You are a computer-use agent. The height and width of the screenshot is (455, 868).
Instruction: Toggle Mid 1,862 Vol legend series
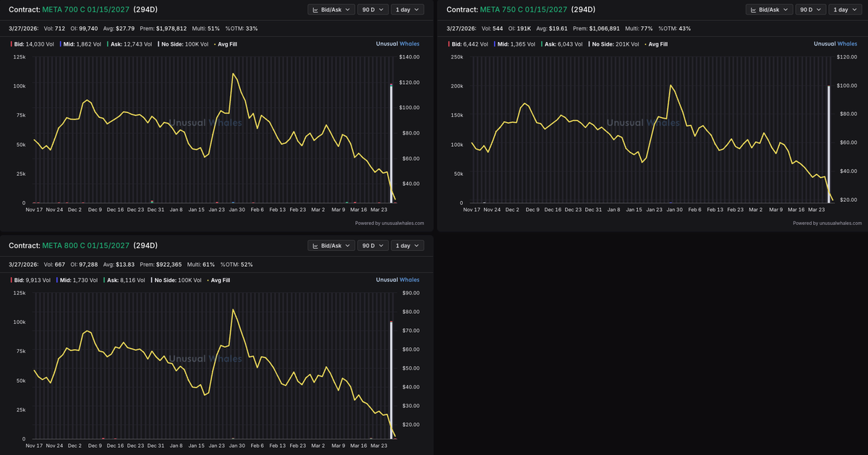tap(80, 44)
